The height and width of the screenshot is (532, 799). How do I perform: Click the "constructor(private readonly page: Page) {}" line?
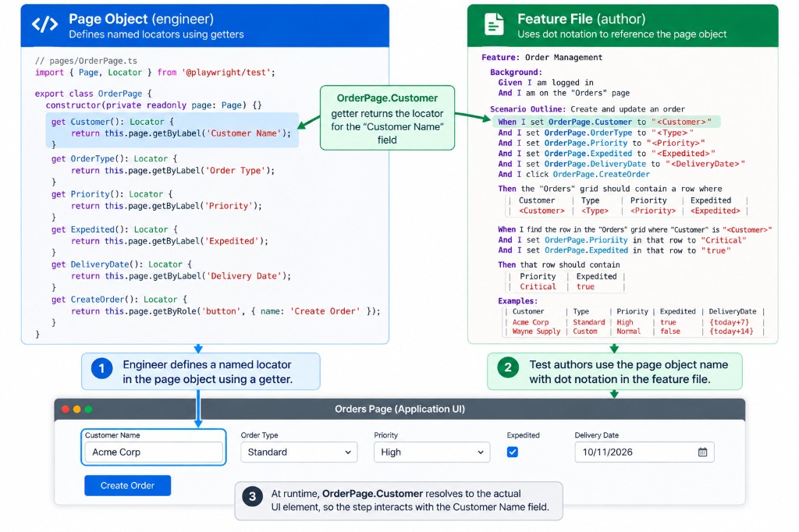point(154,105)
